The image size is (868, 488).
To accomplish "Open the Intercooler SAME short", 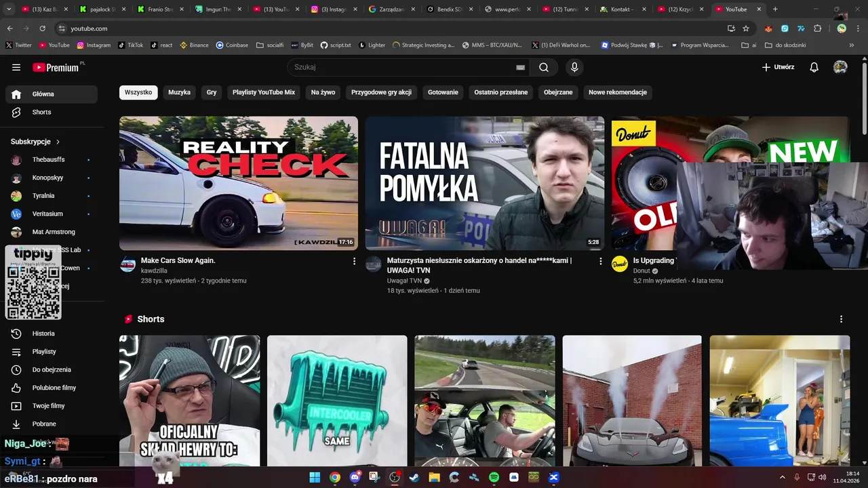I will coord(337,401).
